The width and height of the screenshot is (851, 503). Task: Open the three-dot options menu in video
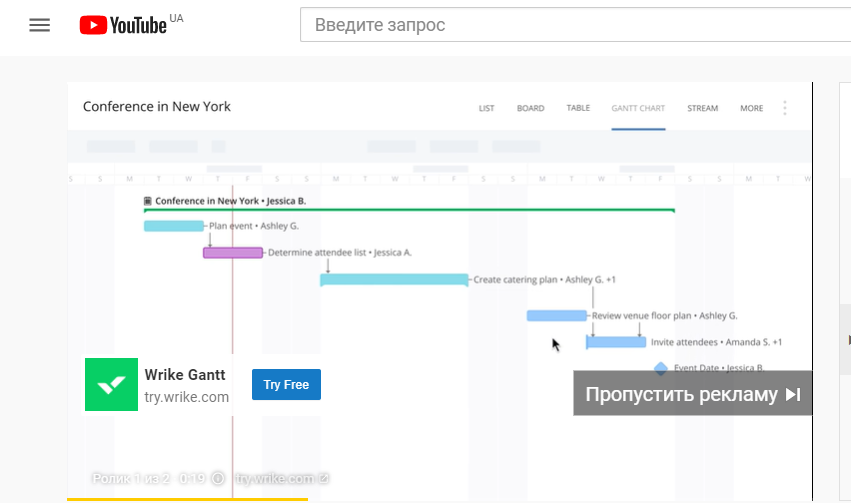[785, 108]
